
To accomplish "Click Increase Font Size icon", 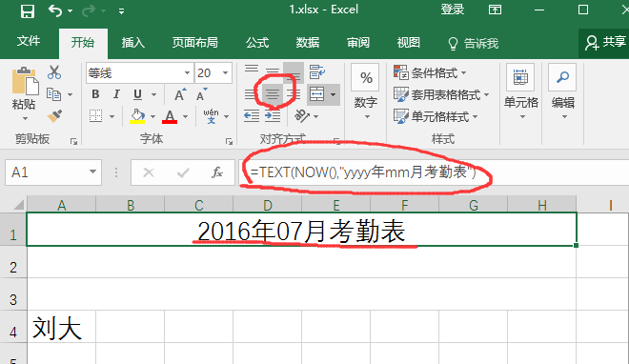I will 180,94.
